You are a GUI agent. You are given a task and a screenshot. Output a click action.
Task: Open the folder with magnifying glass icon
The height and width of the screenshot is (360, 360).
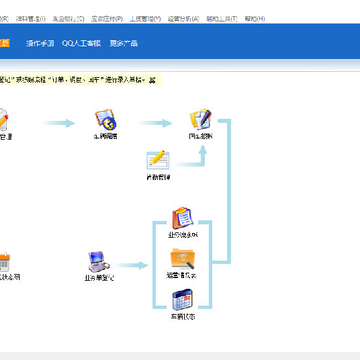click(183, 259)
